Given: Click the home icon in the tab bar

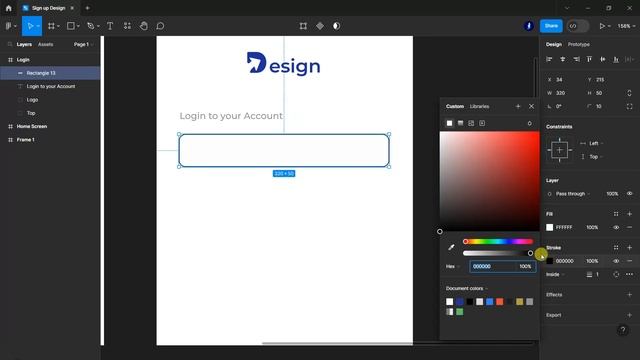Looking at the screenshot, I should click(9, 8).
